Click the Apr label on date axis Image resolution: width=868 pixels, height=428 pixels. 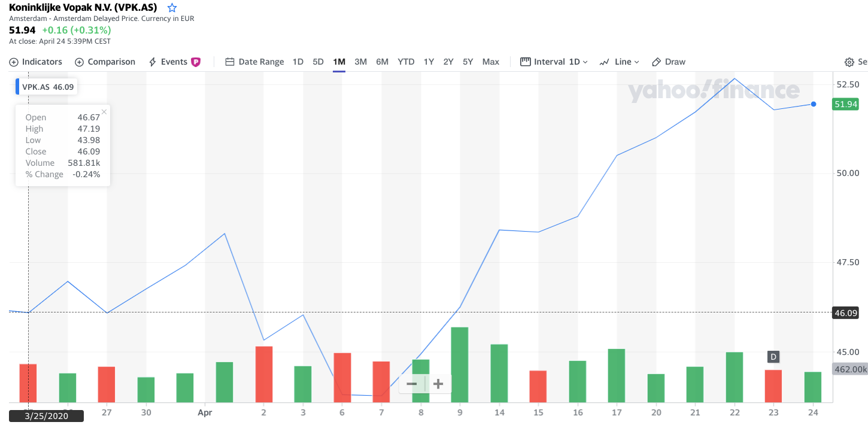205,412
